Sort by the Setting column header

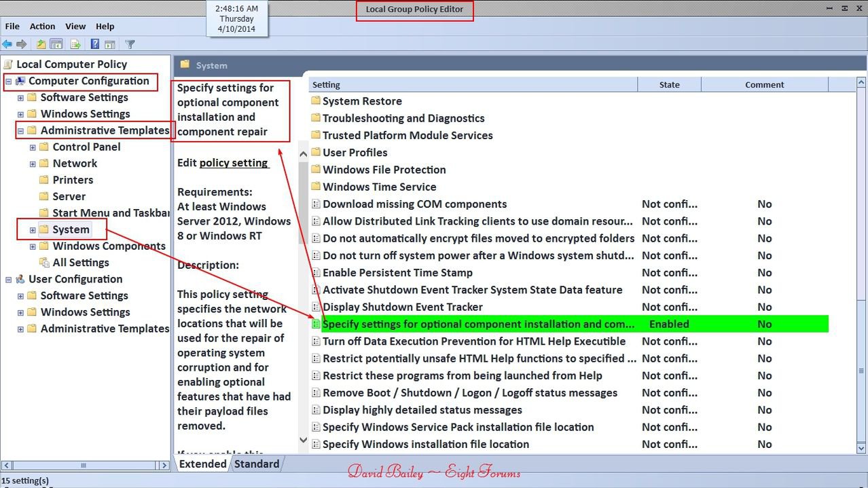(x=473, y=85)
